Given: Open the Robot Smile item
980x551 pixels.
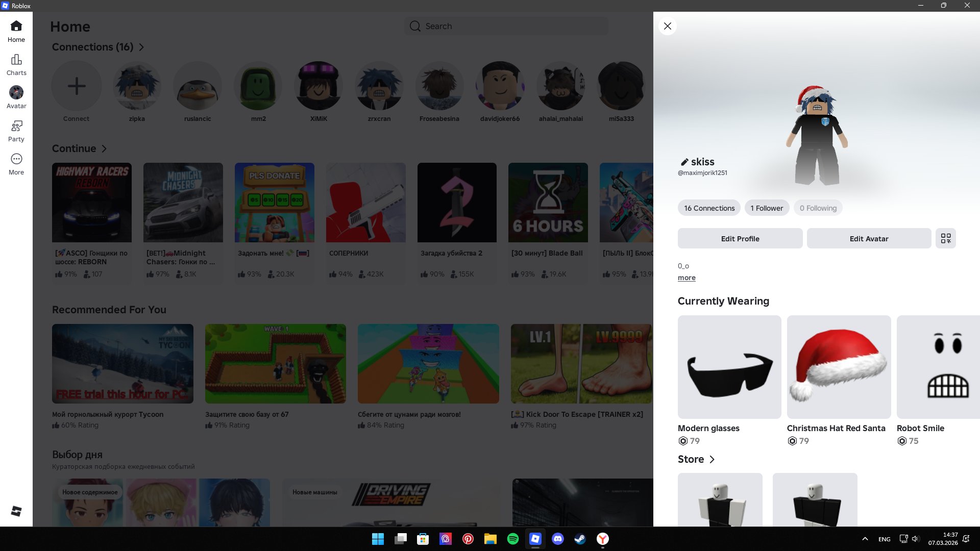Looking at the screenshot, I should tap(938, 367).
